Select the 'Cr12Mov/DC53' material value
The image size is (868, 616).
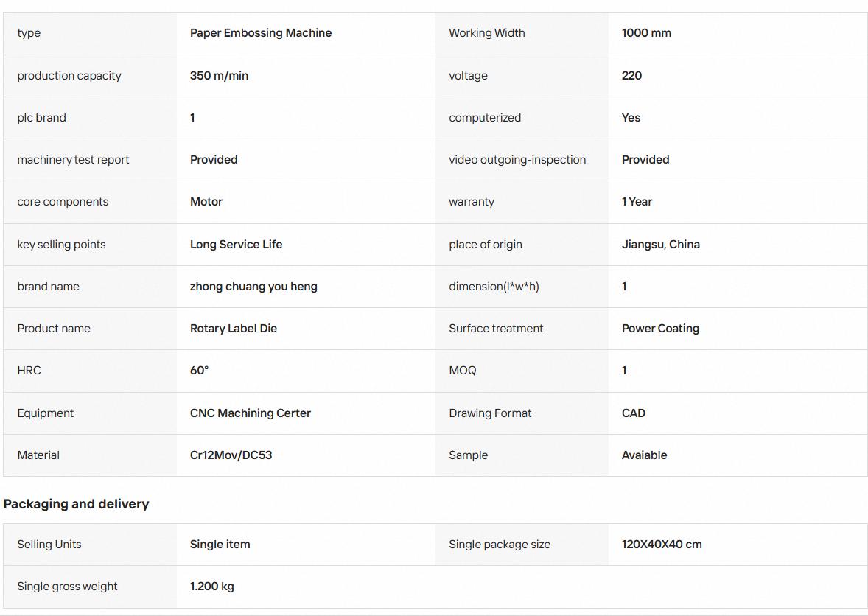[231, 455]
